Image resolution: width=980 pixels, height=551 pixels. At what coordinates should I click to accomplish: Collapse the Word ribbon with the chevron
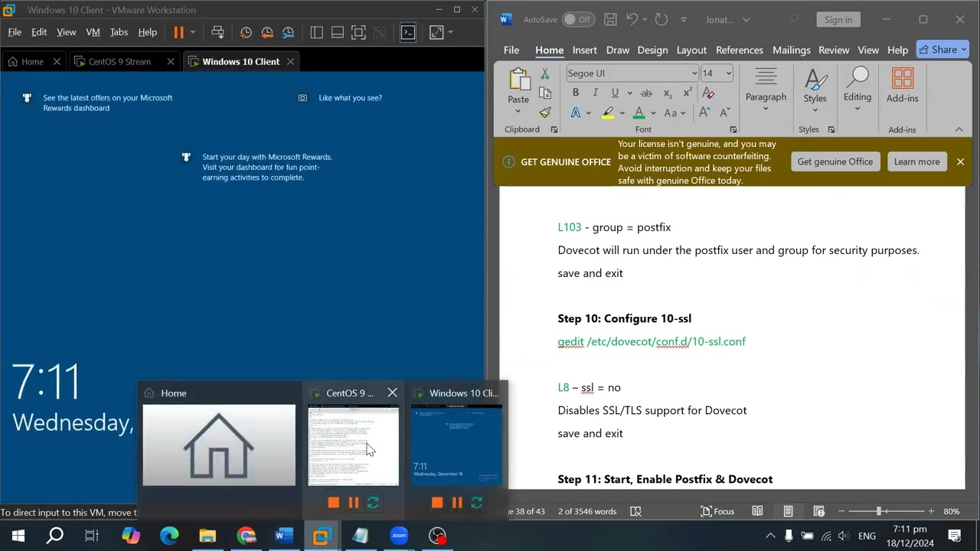959,129
